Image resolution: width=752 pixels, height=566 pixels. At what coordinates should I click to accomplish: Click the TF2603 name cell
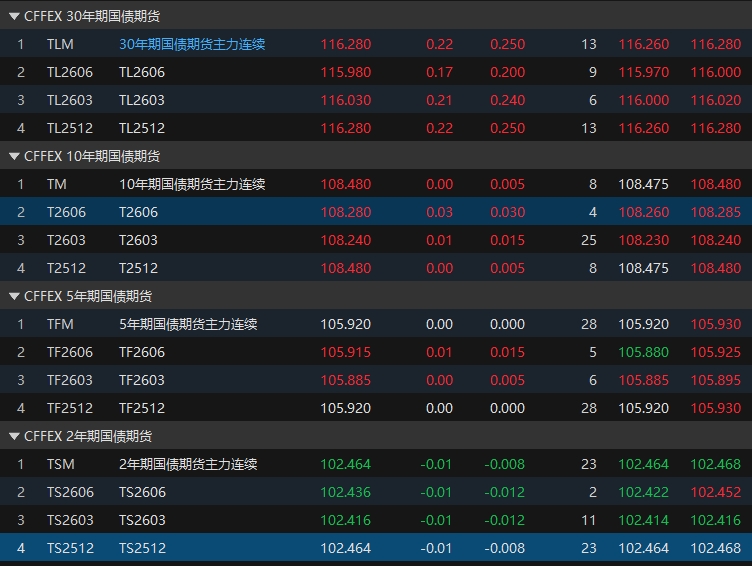142,380
